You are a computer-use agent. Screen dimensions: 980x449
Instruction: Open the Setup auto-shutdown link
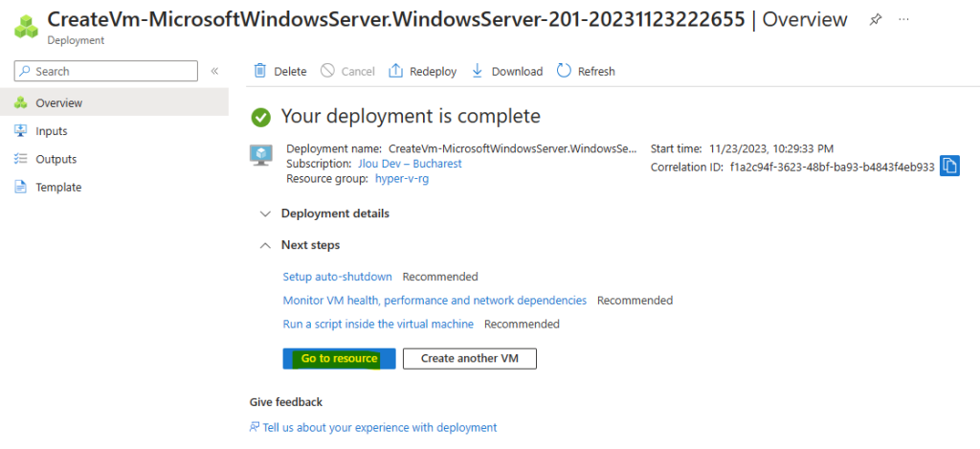coord(338,277)
